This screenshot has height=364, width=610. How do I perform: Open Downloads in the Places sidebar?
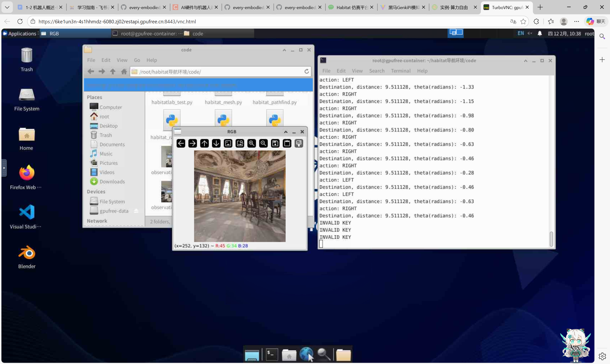(x=112, y=182)
